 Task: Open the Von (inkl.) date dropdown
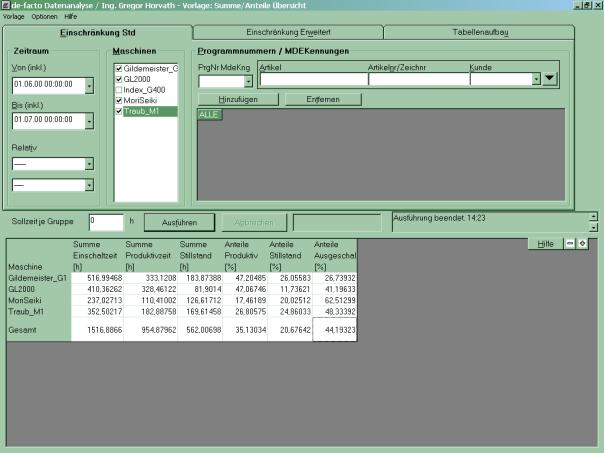click(x=89, y=86)
